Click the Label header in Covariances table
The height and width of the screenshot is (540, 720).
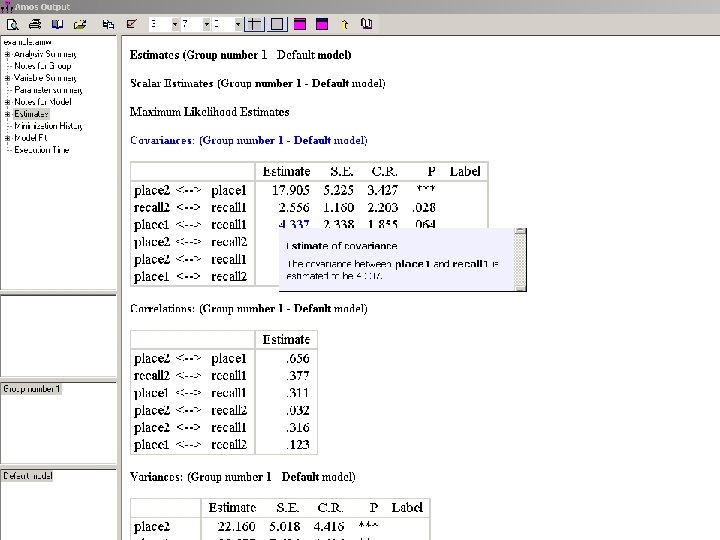pyautogui.click(x=465, y=172)
